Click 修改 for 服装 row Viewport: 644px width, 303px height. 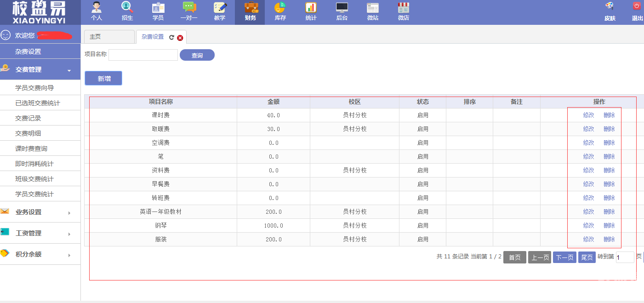[x=588, y=239]
